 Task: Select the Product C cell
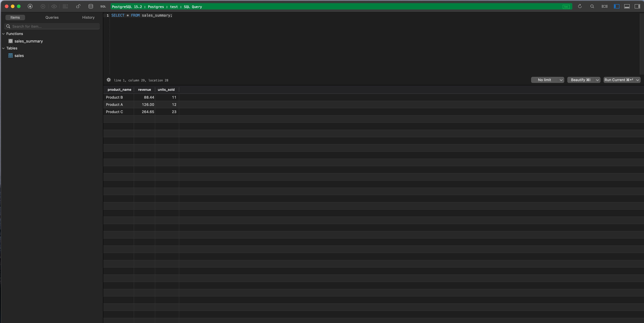[119, 112]
